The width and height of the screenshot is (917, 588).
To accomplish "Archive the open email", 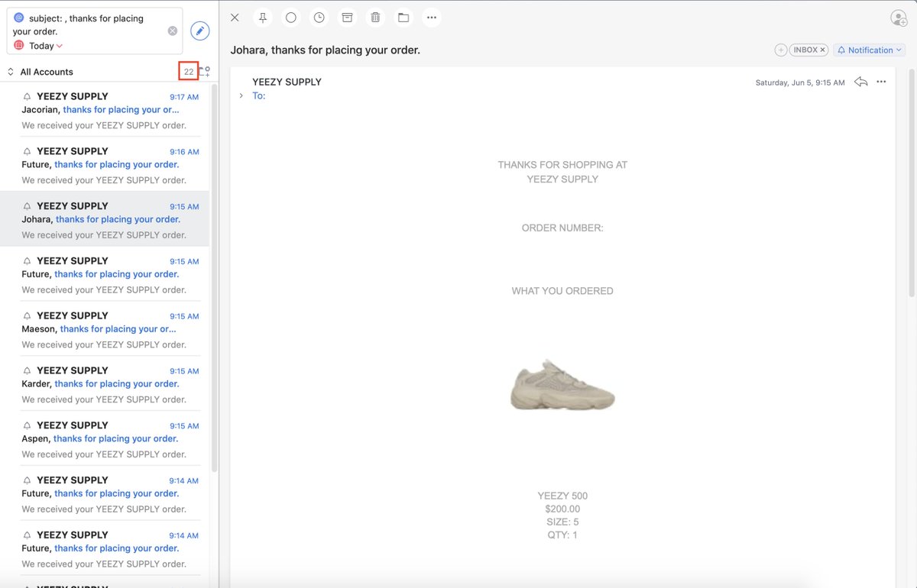I will coord(347,18).
